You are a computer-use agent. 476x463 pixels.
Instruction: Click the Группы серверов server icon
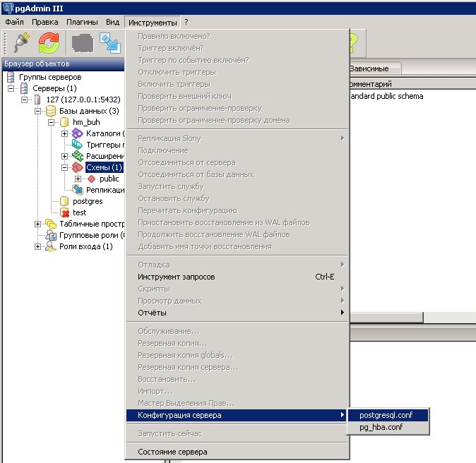[11, 77]
